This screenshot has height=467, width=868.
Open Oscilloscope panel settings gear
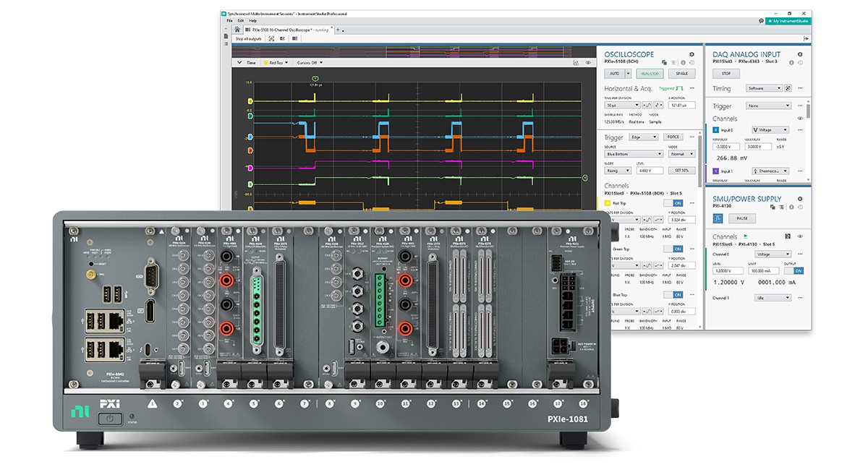692,54
